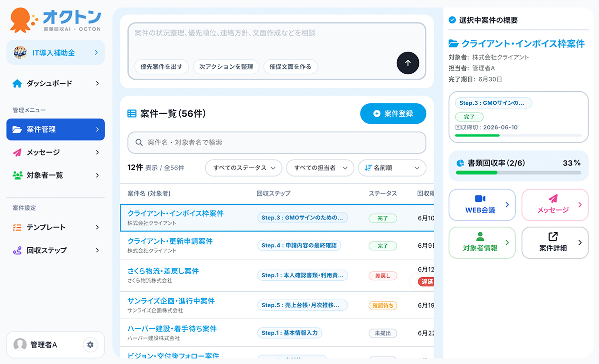This screenshot has width=599, height=364.
Task: Click the check badge next to 選択中案件の概要
Action: [452, 20]
